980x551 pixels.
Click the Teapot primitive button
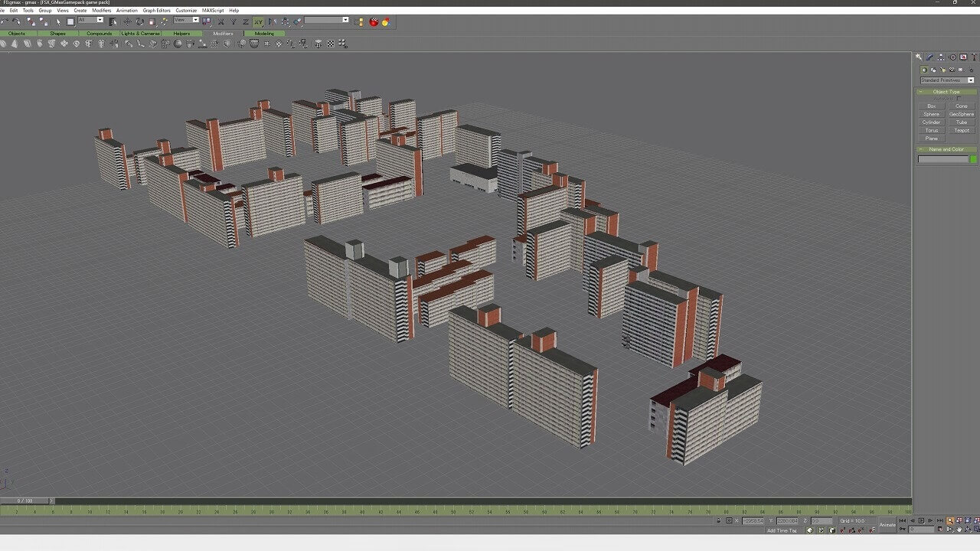click(961, 131)
